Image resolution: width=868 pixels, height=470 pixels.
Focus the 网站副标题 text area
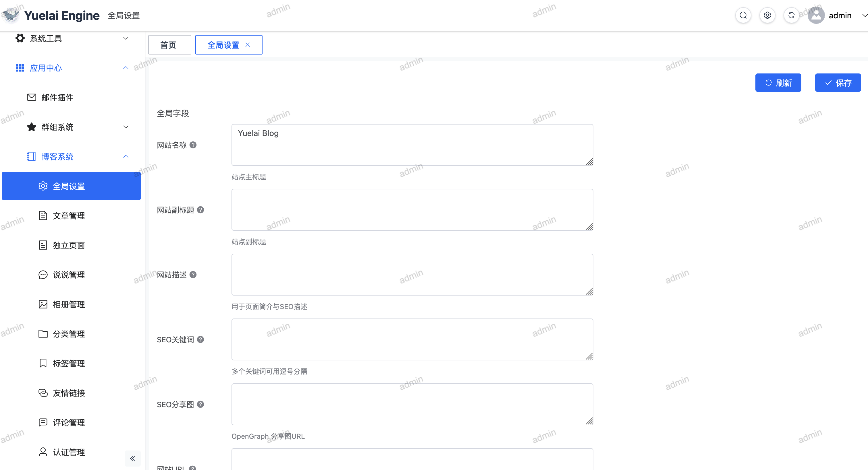[412, 210]
